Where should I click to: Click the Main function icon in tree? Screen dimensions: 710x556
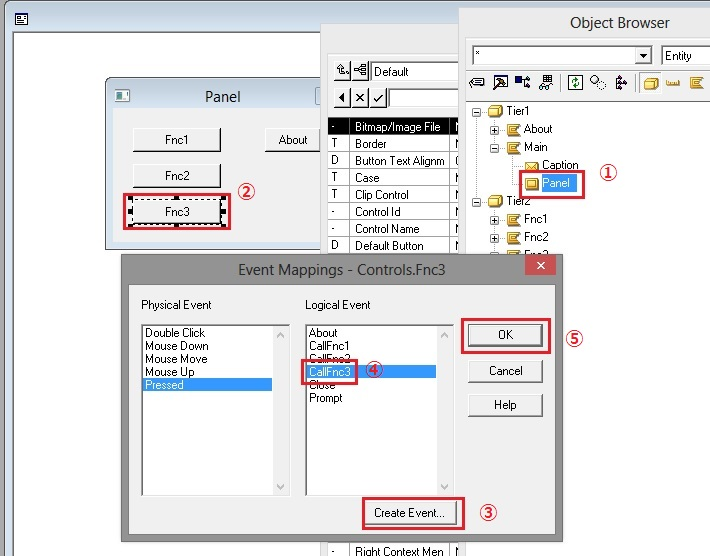tap(513, 148)
